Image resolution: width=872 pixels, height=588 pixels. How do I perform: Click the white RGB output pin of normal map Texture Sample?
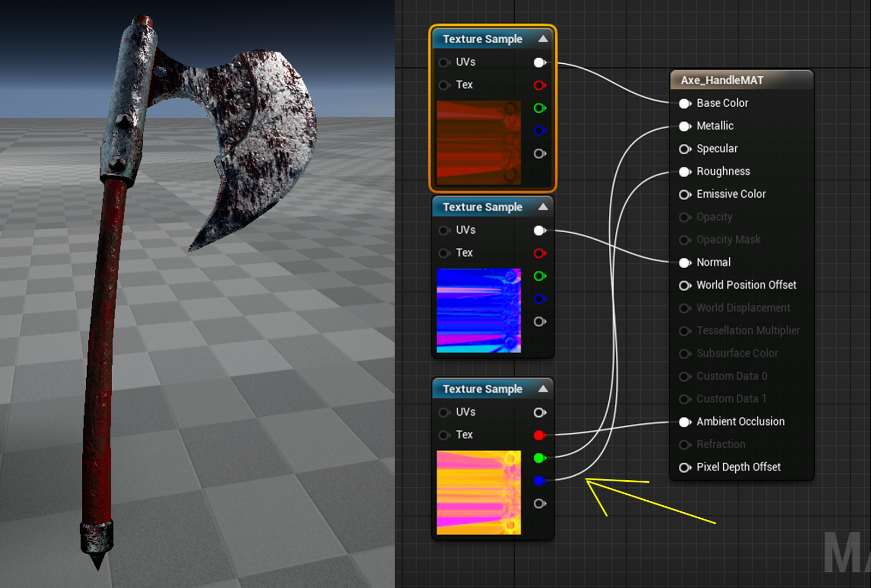pyautogui.click(x=540, y=231)
